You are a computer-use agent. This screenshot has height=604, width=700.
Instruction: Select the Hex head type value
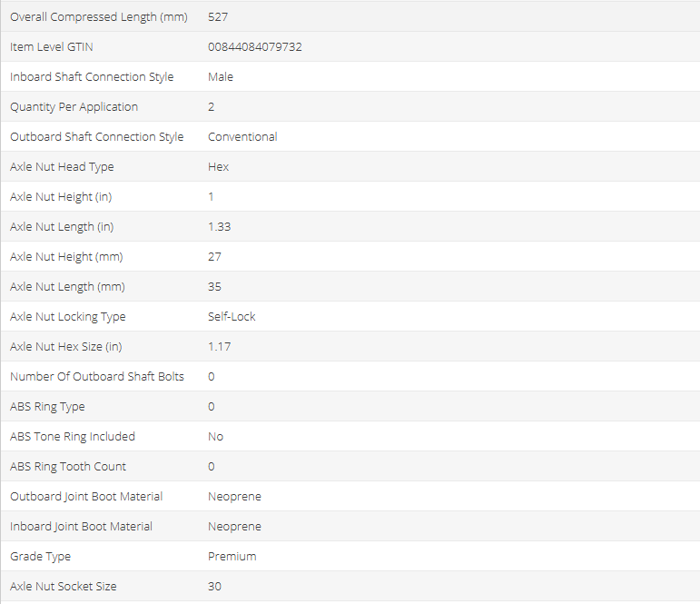pyautogui.click(x=218, y=167)
